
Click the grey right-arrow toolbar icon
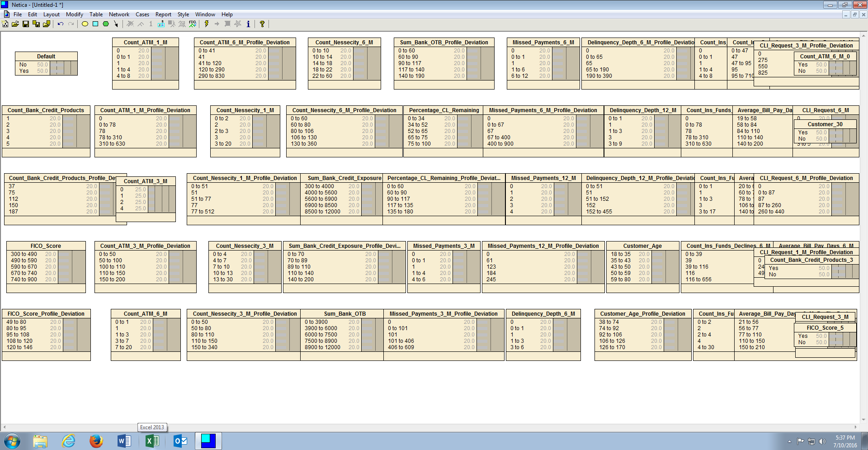click(x=217, y=24)
